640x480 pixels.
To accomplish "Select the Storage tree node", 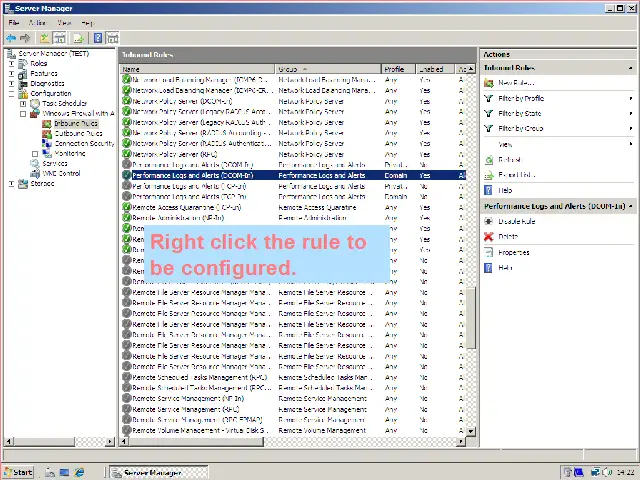I will [42, 184].
